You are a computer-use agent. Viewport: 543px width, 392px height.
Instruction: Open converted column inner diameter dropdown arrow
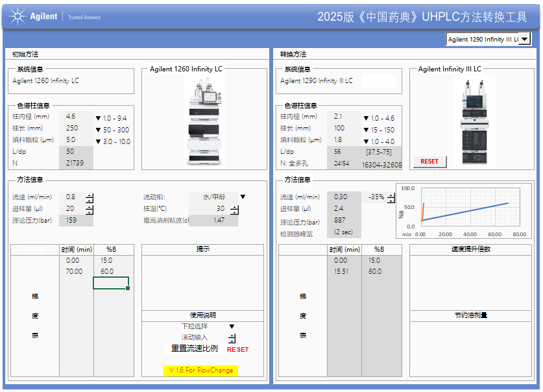coord(366,118)
